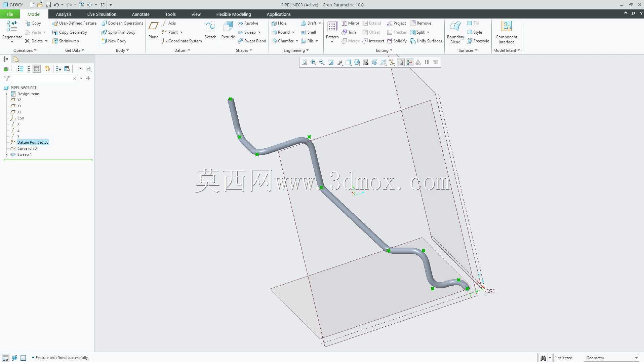Viewport: 644px width, 362px height.
Task: Toggle the Model Tree panel view
Action: click(6, 59)
